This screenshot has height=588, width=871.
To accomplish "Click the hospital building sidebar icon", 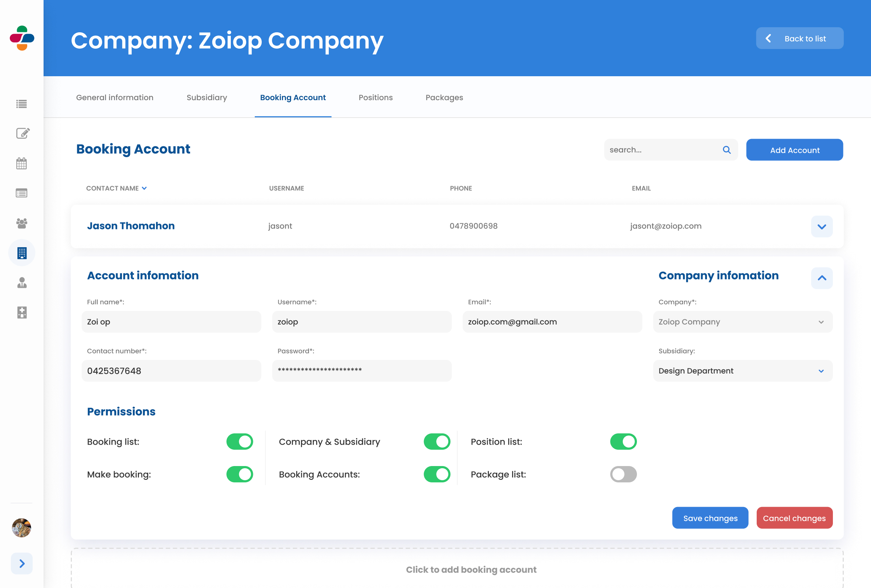I will point(22,312).
